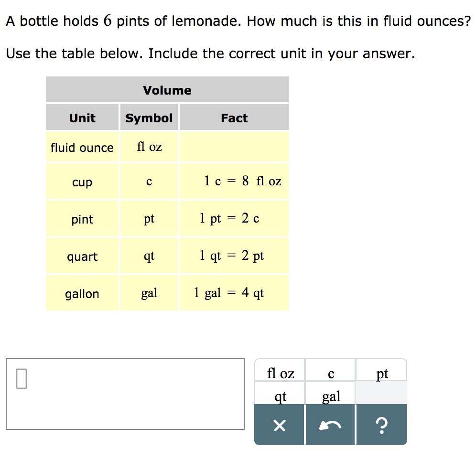Click the Unit column header
The width and height of the screenshot is (476, 470).
pyautogui.click(x=82, y=118)
